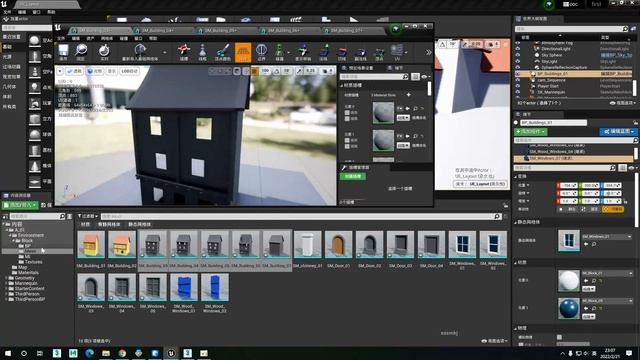Open the 窗口 menu in mesh editor
Screen dimensions: 640x360
[138, 38]
